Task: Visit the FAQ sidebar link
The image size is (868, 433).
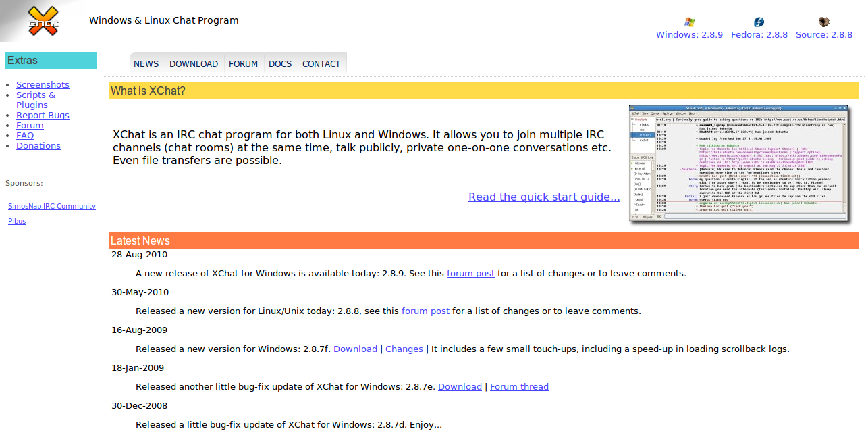Action: click(25, 135)
